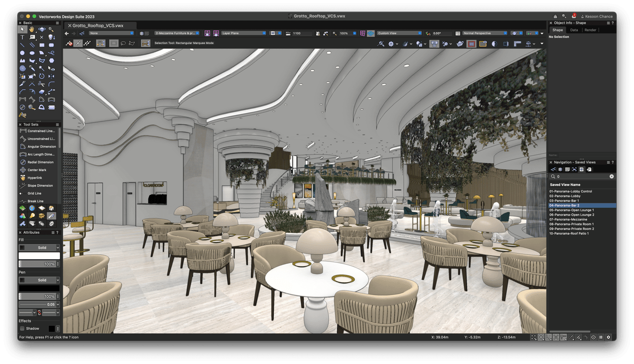Enable the Shadow checkbox
This screenshot has width=634, height=364.
pos(22,328)
